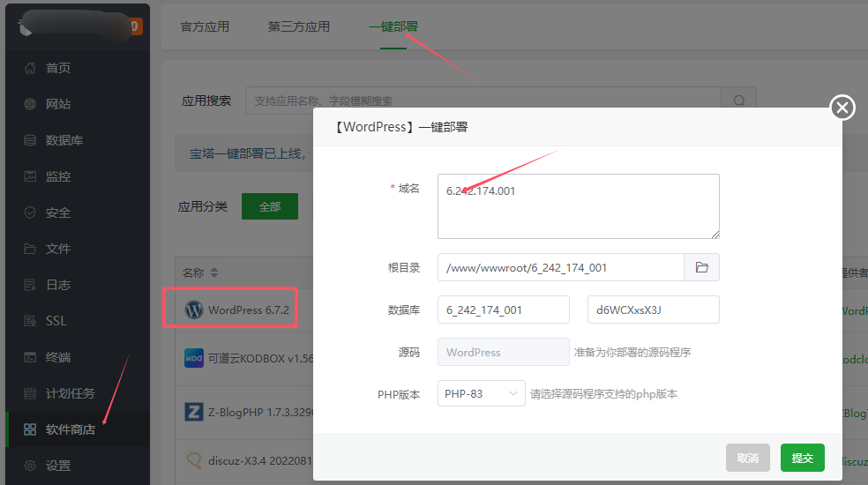This screenshot has width=868, height=485.
Task: Click the KODBOX app icon
Action: click(194, 358)
